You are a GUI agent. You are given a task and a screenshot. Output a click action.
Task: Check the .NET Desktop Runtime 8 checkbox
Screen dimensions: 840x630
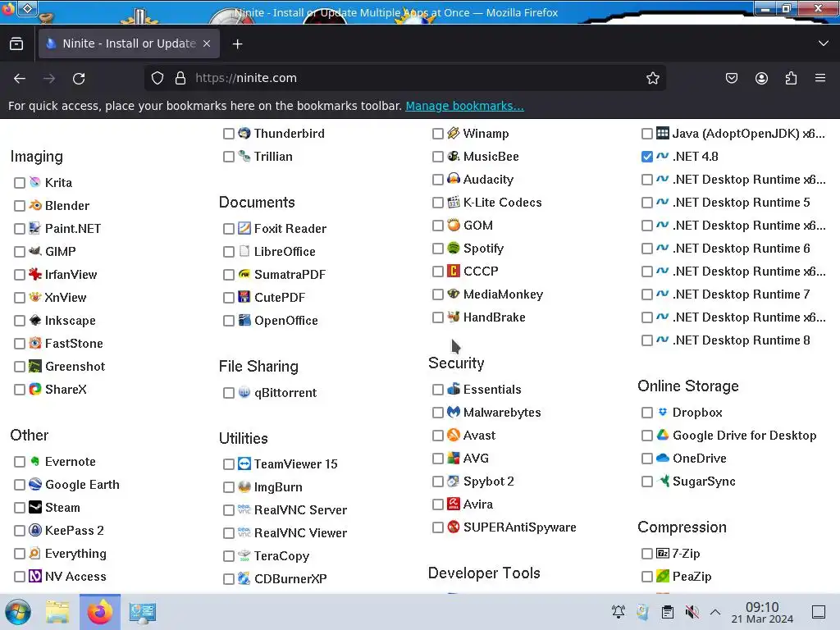(x=646, y=340)
